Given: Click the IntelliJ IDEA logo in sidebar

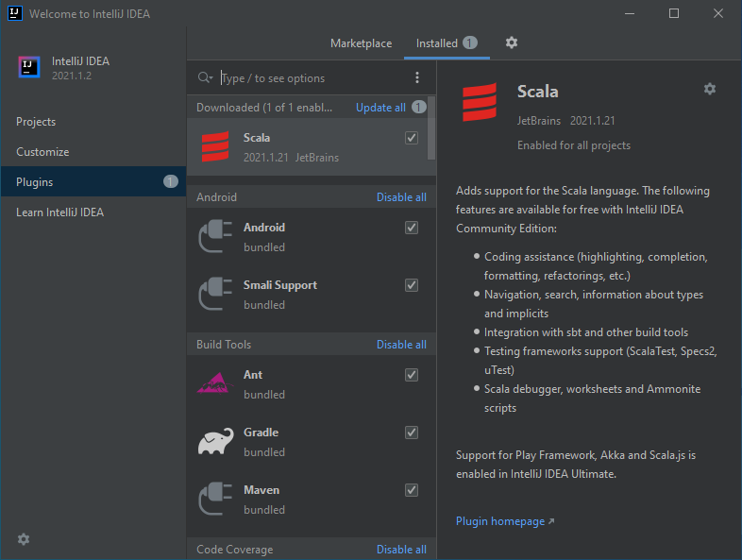Looking at the screenshot, I should 29,67.
